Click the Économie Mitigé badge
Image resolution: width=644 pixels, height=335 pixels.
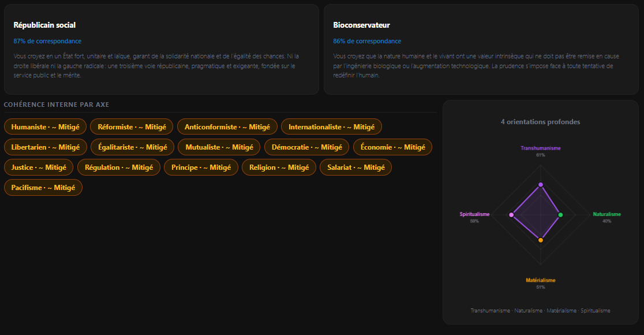[392, 147]
